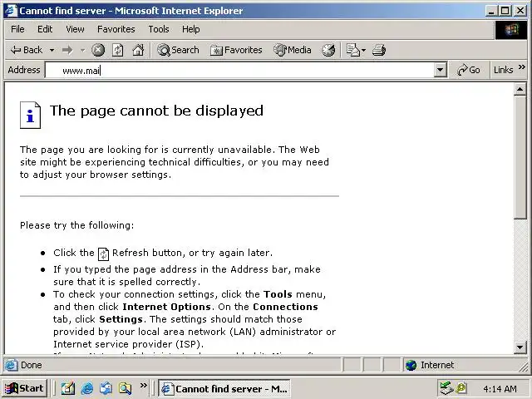Click the 4:14 AM clock
Image resolution: width=532 pixels, height=399 pixels.
coord(500,389)
